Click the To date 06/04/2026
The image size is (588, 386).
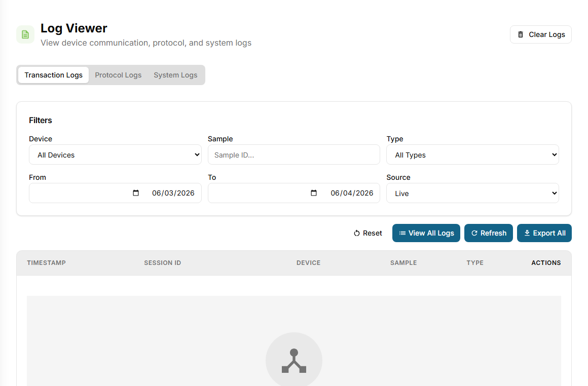352,193
